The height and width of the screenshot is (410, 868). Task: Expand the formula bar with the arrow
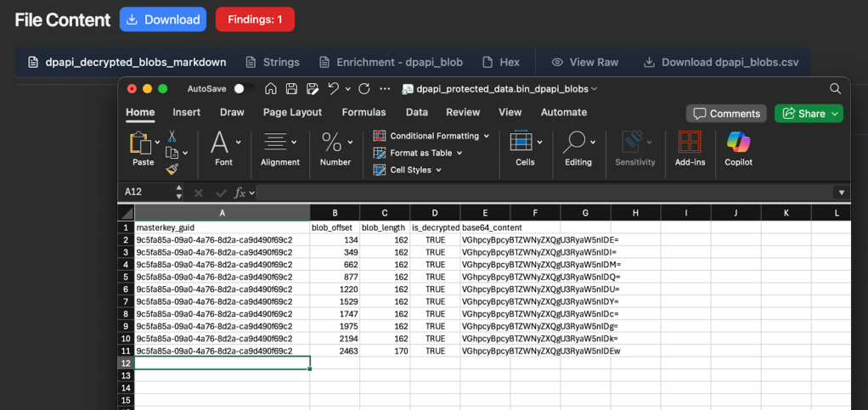coord(841,193)
